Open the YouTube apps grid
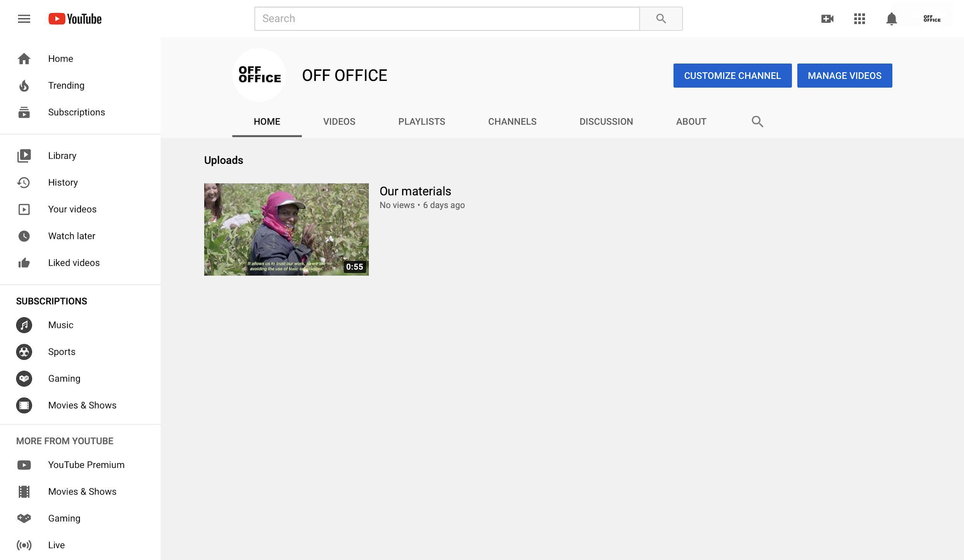The width and height of the screenshot is (964, 560). coord(859,18)
